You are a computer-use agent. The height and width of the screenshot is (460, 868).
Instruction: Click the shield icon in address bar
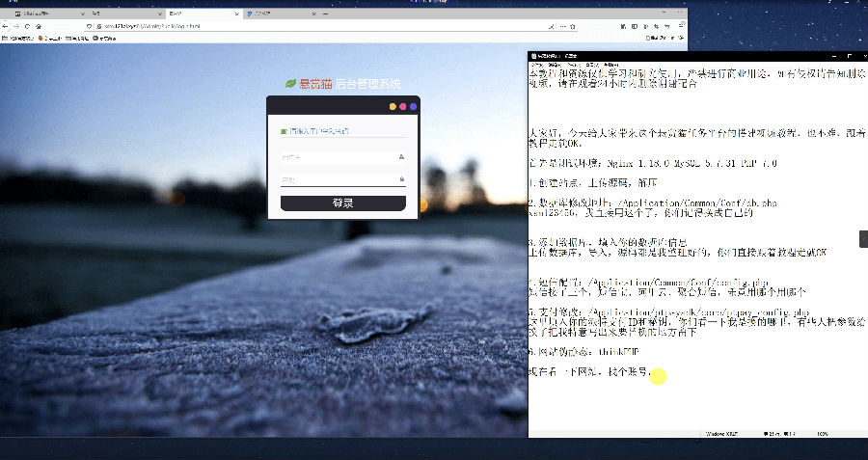point(89,26)
